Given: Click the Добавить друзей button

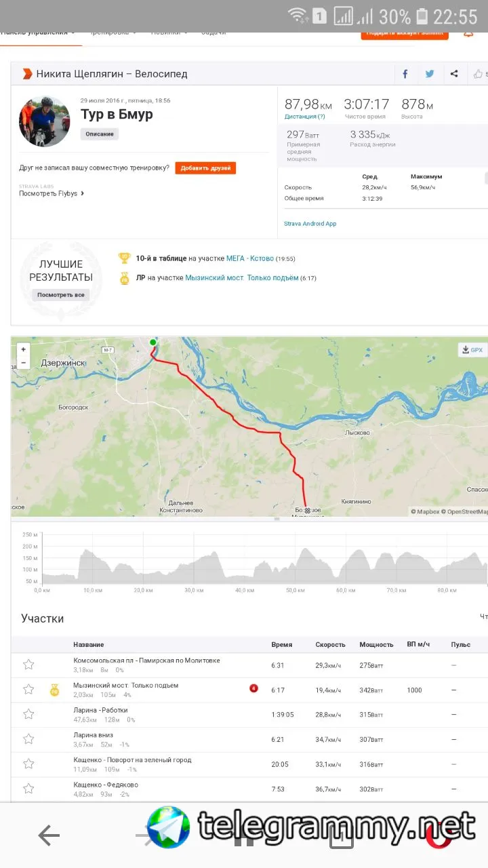Looking at the screenshot, I should (205, 167).
